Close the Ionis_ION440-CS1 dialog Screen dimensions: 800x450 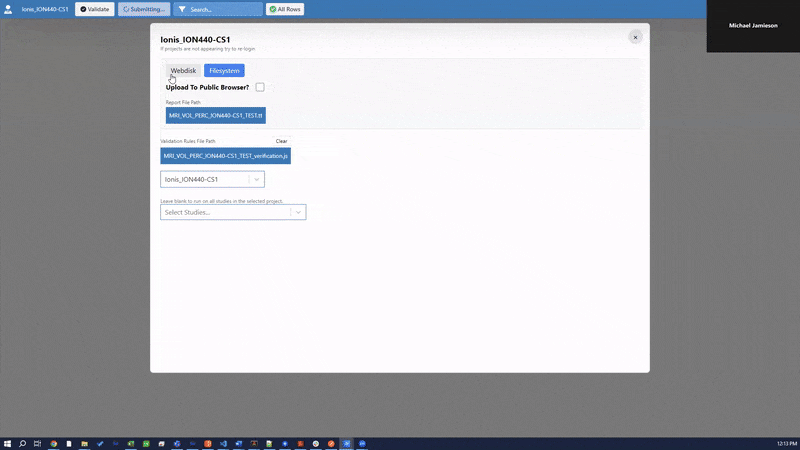635,37
